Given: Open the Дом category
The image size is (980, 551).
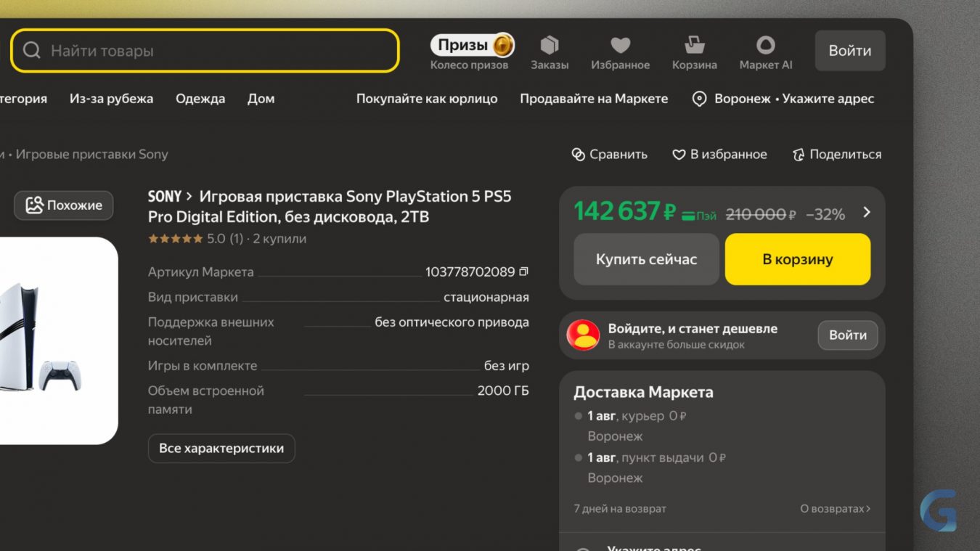Looking at the screenshot, I should click(261, 99).
